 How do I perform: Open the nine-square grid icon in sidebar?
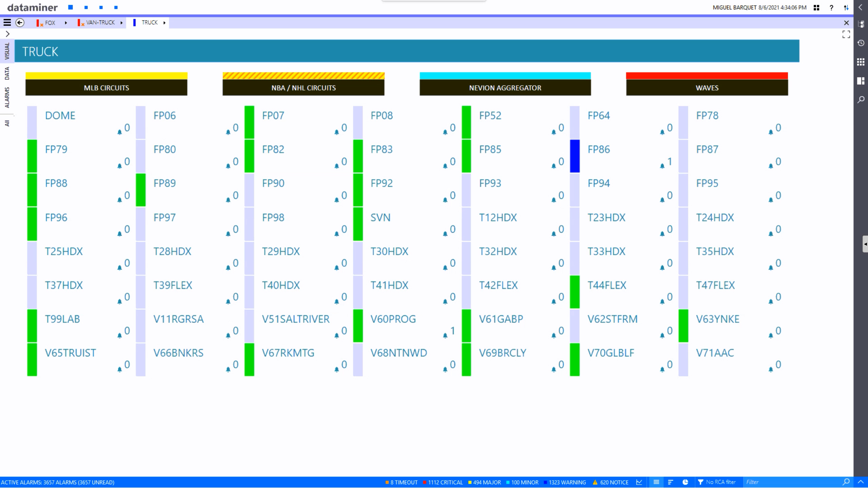coord(861,62)
